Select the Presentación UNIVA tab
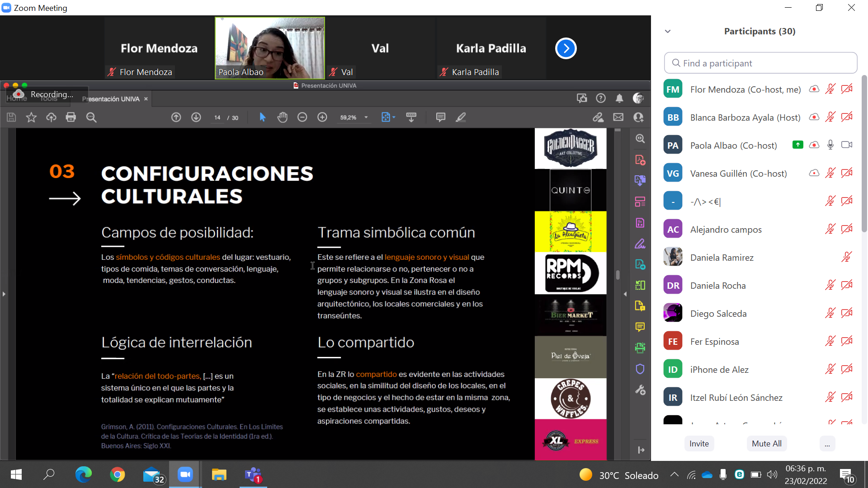Viewport: 868px width, 488px height. click(x=111, y=99)
